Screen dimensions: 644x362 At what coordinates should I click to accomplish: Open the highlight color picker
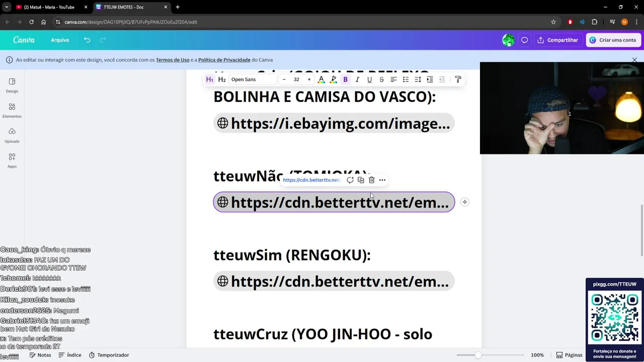tap(333, 79)
